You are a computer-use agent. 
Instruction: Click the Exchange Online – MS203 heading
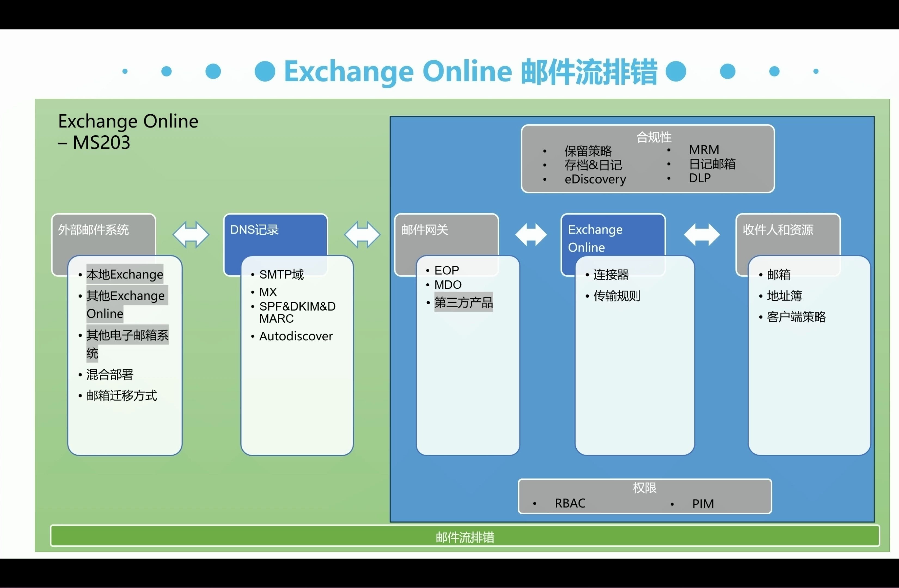point(128,131)
